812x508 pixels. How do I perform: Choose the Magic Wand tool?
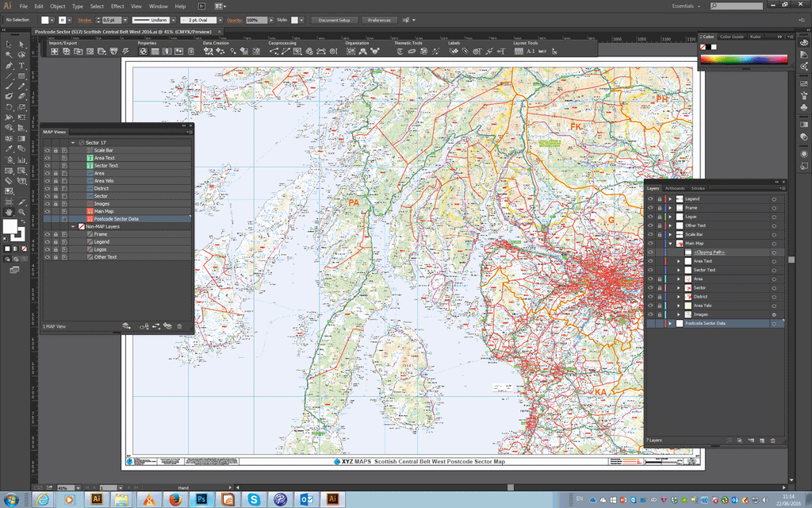click(x=9, y=55)
